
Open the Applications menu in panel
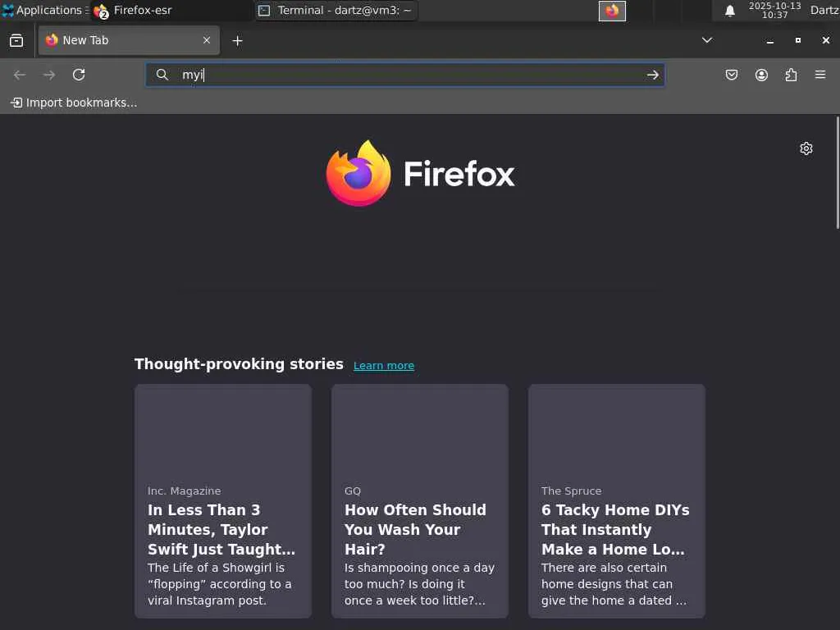coord(45,10)
